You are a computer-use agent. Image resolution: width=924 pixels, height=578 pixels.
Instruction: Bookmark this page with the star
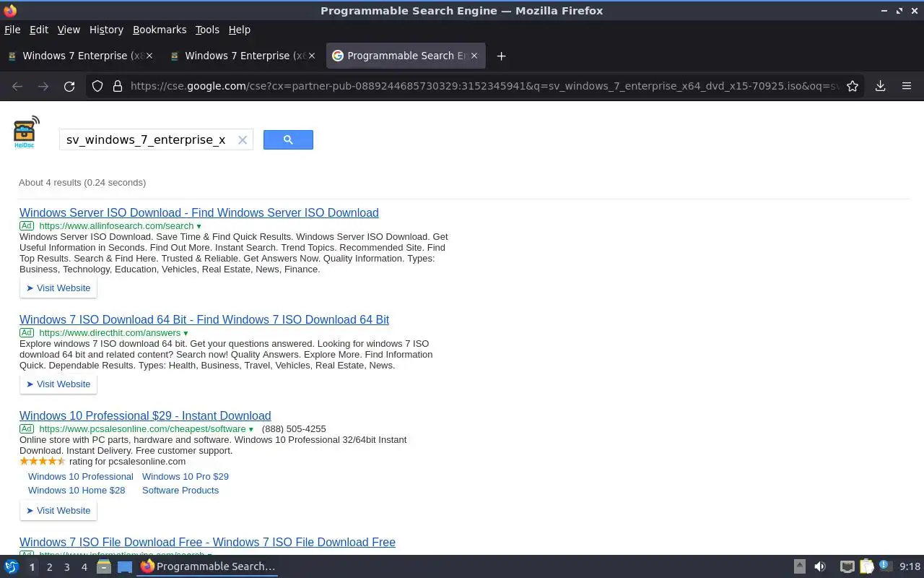point(853,86)
